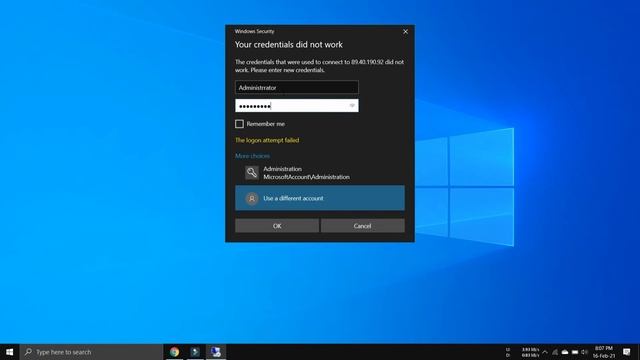Show hidden system tray icons
Viewport: 640px width, 360px height.
544,352
